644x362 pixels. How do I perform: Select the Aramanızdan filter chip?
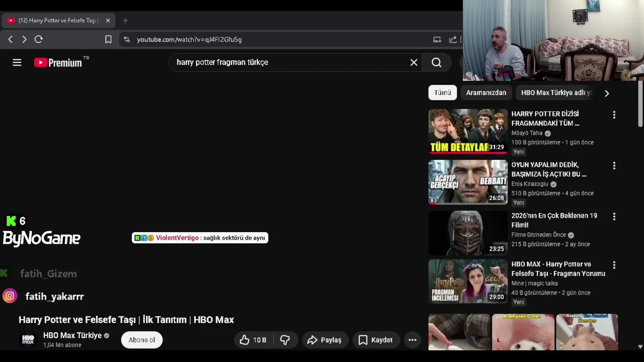[486, 93]
